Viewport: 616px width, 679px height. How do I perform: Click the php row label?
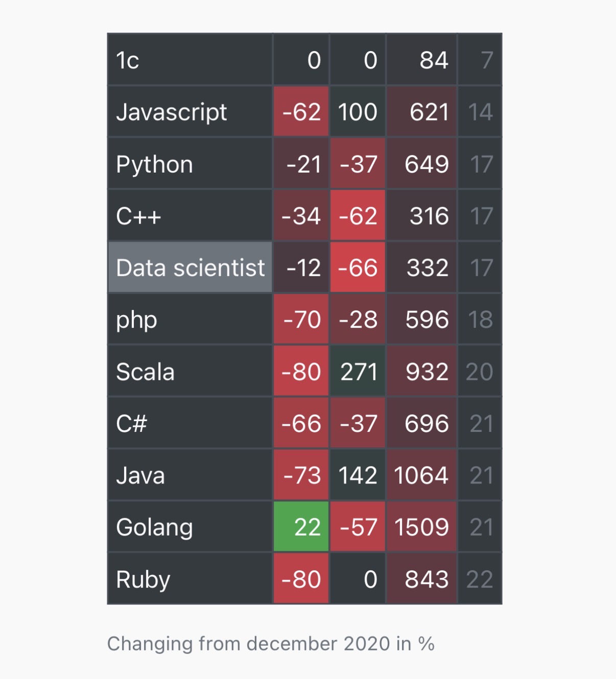(x=136, y=320)
